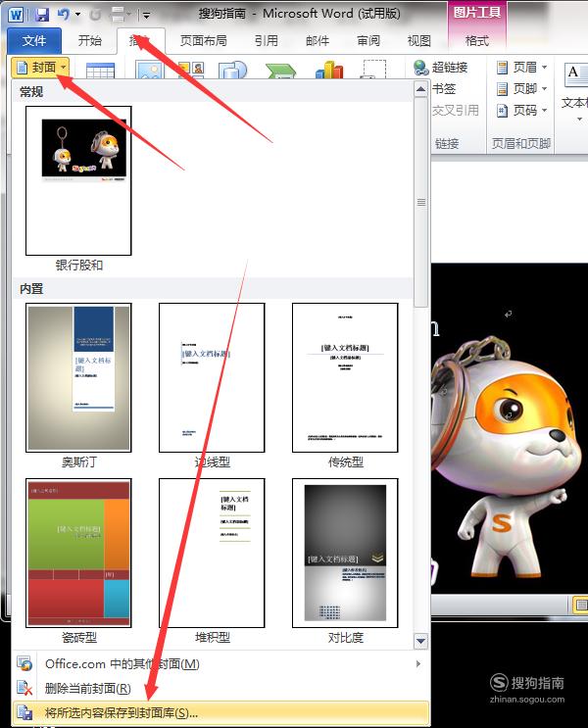Click the Office.com covers globe icon

tap(24, 664)
